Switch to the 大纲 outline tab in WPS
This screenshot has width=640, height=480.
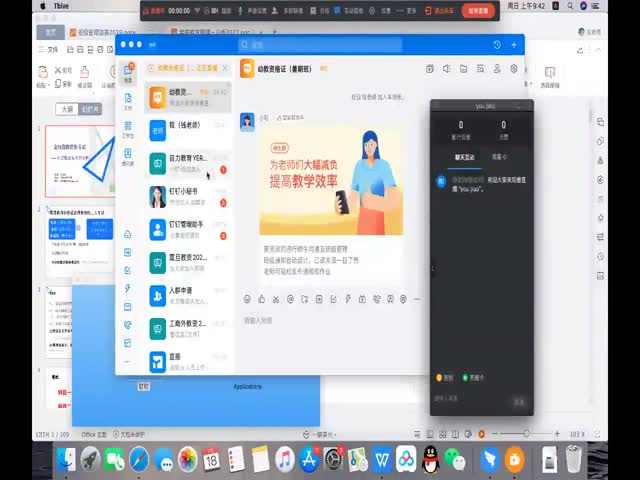(67, 109)
